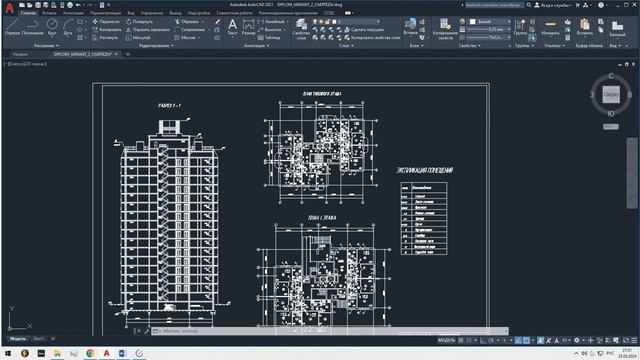
Task: Click the sign-in account button in title bar
Action: 553,5
